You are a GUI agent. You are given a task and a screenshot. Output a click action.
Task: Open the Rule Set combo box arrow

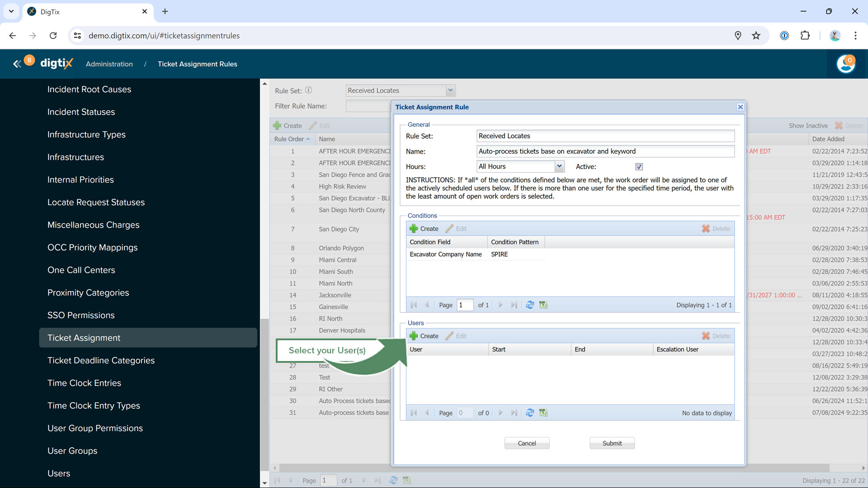pyautogui.click(x=450, y=90)
